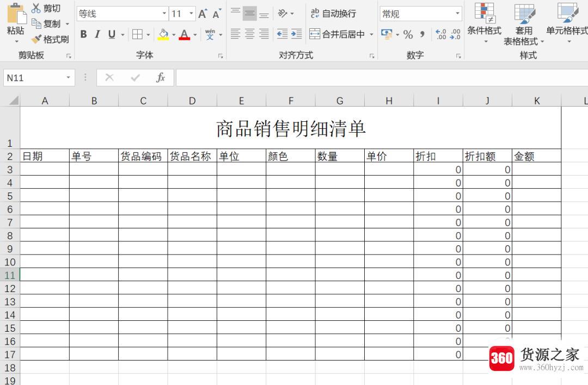This screenshot has width=588, height=385.
Task: Click the 金额 header cell
Action: pos(537,156)
